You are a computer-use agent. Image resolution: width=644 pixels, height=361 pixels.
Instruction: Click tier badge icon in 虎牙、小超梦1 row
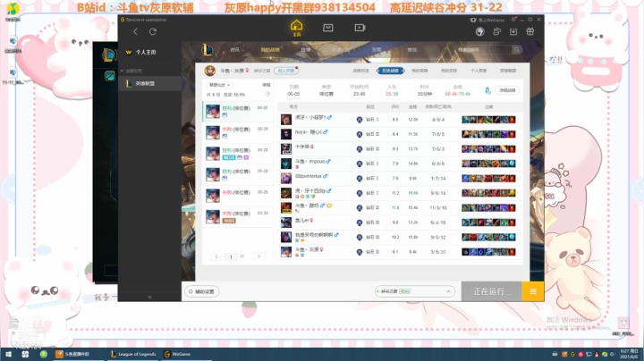(x=359, y=120)
